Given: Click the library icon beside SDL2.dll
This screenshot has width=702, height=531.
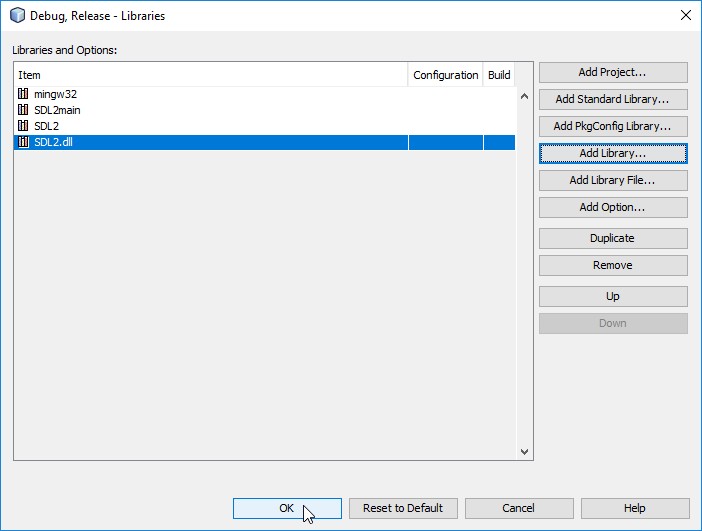Looking at the screenshot, I should [23, 142].
